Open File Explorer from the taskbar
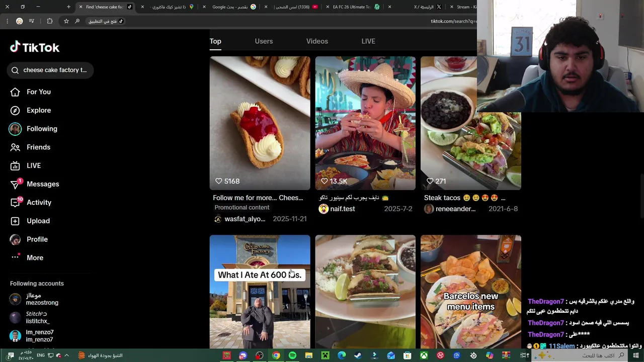The image size is (644, 362). (309, 355)
